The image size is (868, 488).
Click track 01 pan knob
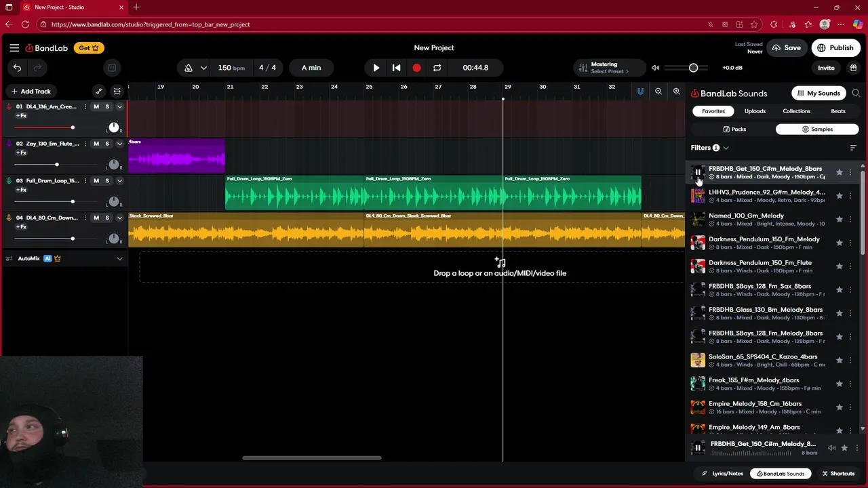pyautogui.click(x=114, y=127)
